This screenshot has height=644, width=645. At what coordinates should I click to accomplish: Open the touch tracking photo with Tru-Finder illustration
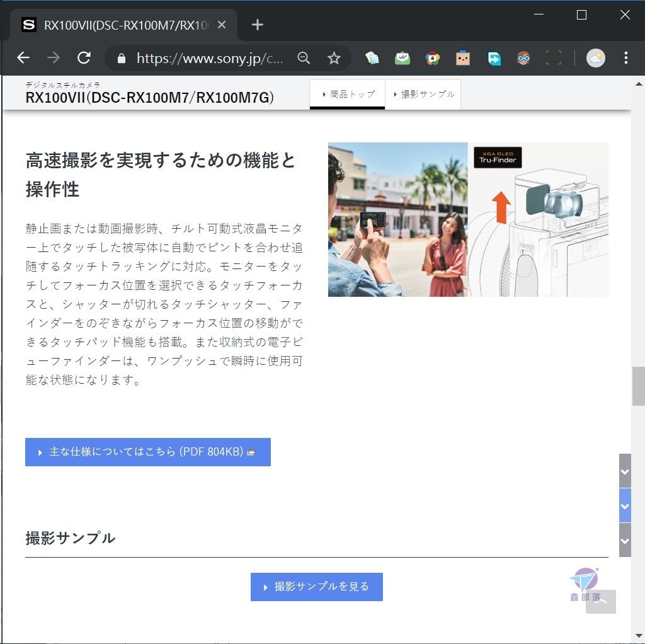468,219
